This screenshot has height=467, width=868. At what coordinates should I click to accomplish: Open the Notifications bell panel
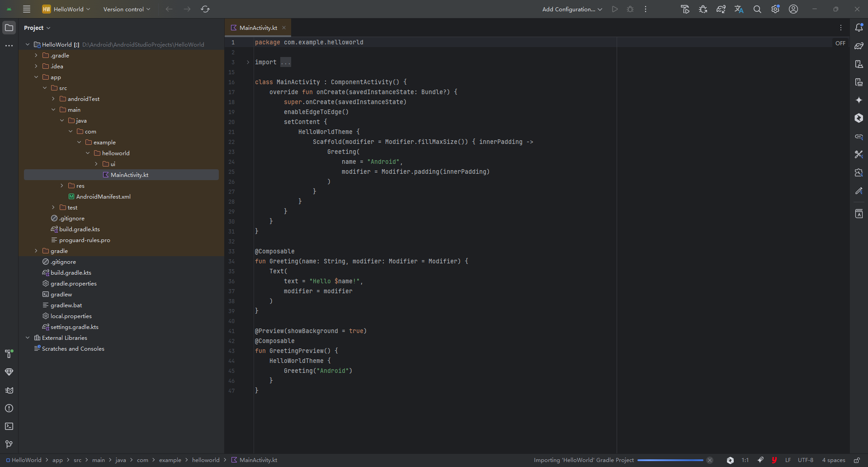pos(859,28)
